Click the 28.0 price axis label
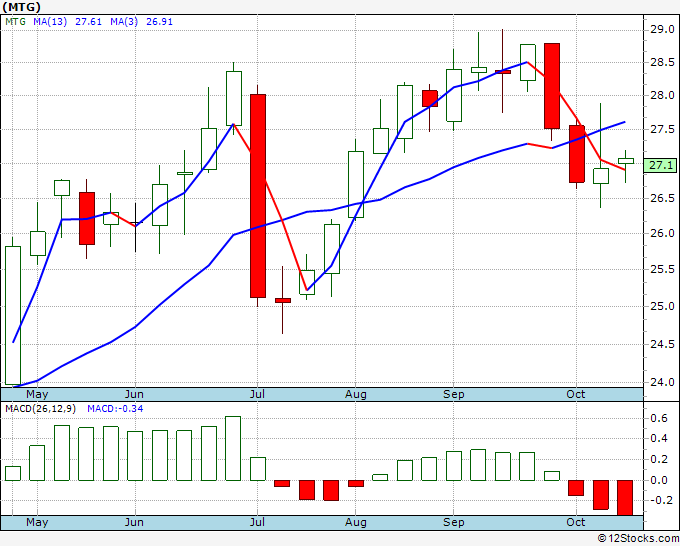 (662, 95)
